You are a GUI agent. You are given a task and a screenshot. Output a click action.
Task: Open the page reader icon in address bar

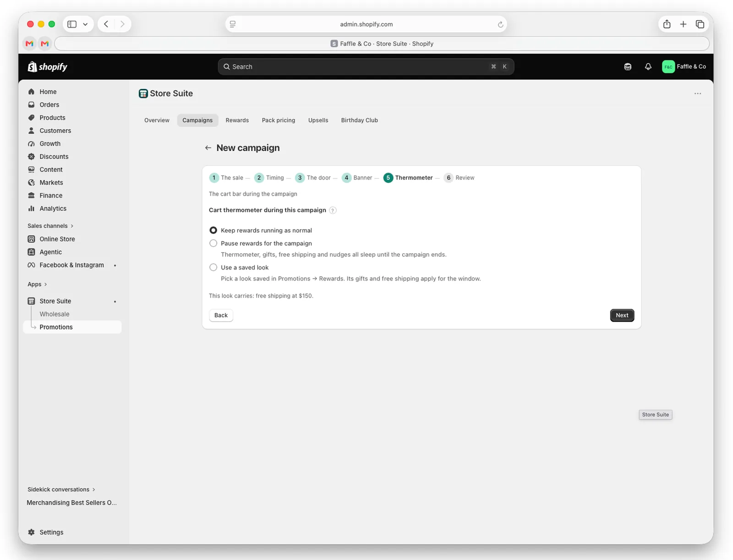point(233,24)
